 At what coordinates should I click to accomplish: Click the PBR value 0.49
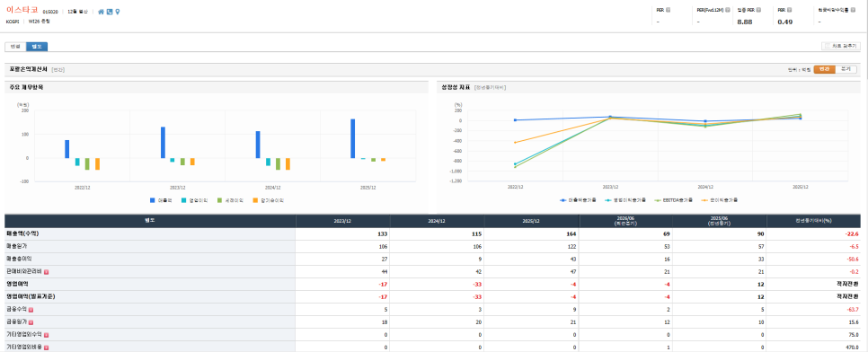pos(785,22)
